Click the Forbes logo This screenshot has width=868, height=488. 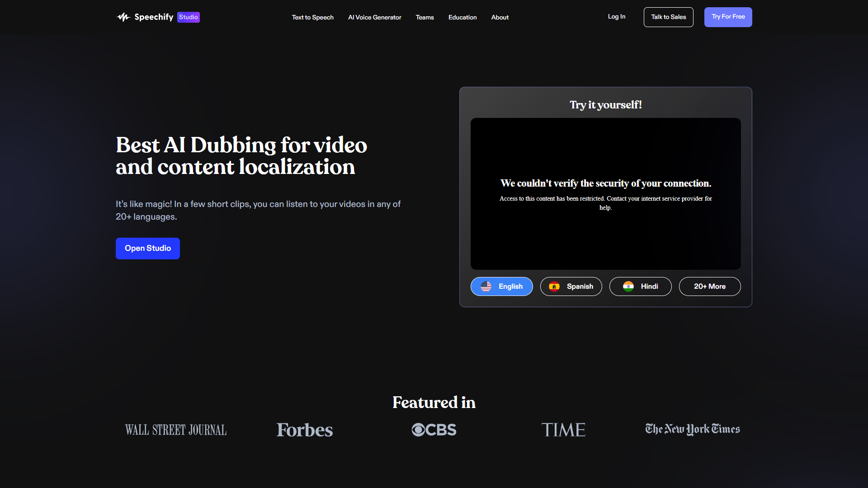coord(304,430)
